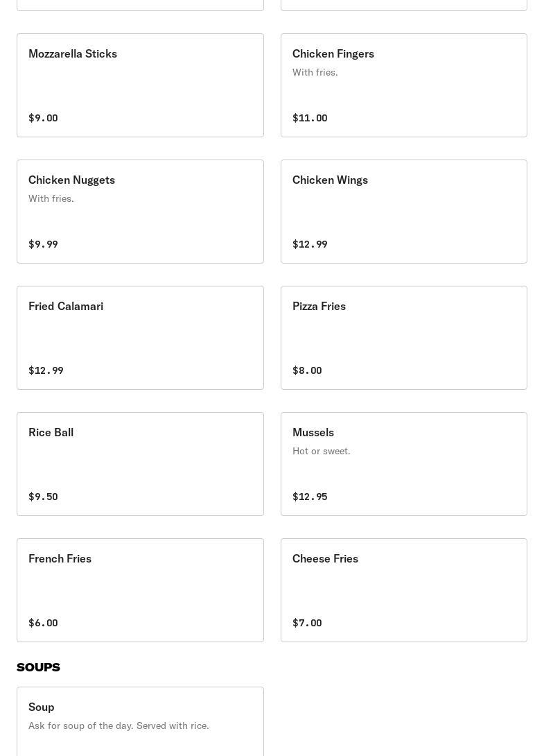Open the Soup of the day item

tap(140, 720)
